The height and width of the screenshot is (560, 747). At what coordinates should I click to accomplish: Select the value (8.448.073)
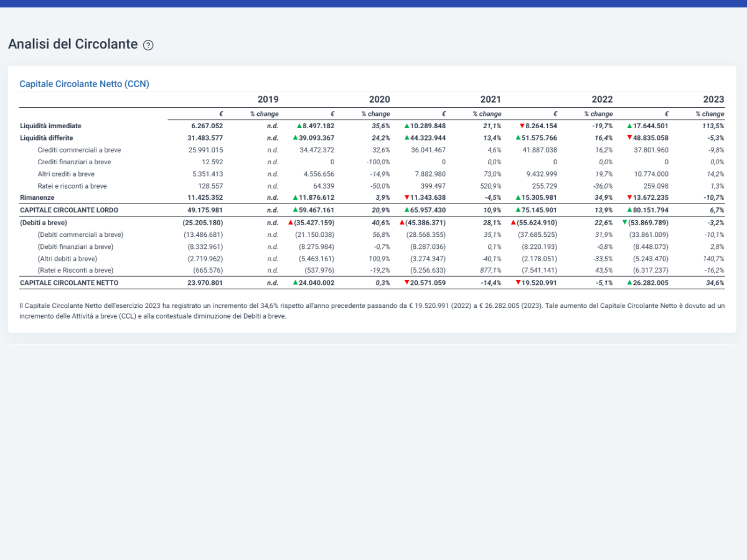click(x=651, y=246)
